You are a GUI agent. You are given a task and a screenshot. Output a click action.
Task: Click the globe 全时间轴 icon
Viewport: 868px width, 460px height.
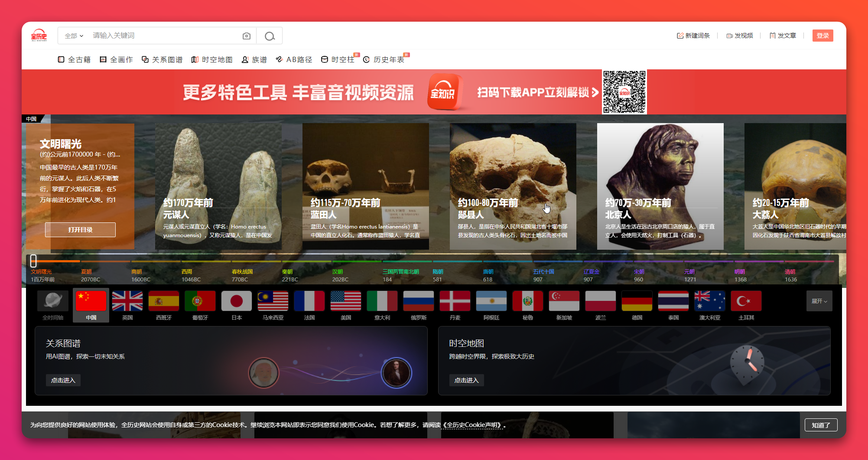[53, 301]
